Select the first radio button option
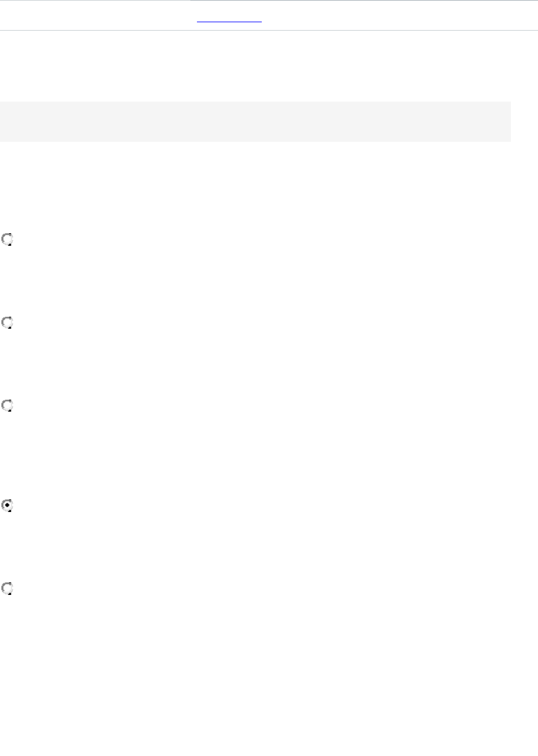Viewport: 538px width, 756px height. 8,240
